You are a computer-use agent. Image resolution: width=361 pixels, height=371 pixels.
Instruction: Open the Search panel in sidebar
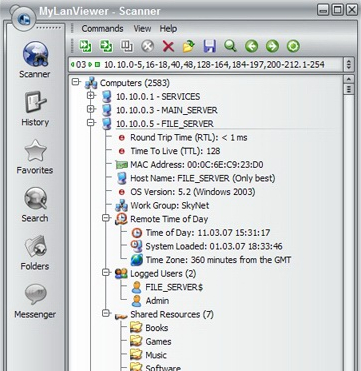coord(35,205)
